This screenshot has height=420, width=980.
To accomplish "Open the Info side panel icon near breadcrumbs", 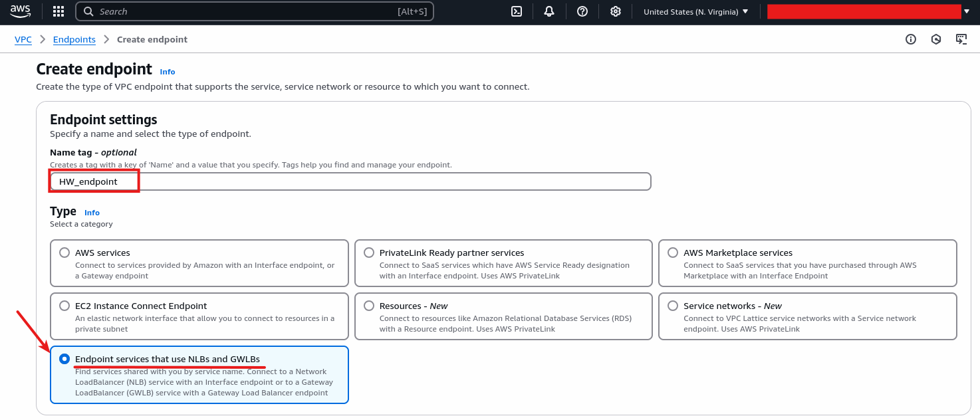I will pyautogui.click(x=910, y=39).
